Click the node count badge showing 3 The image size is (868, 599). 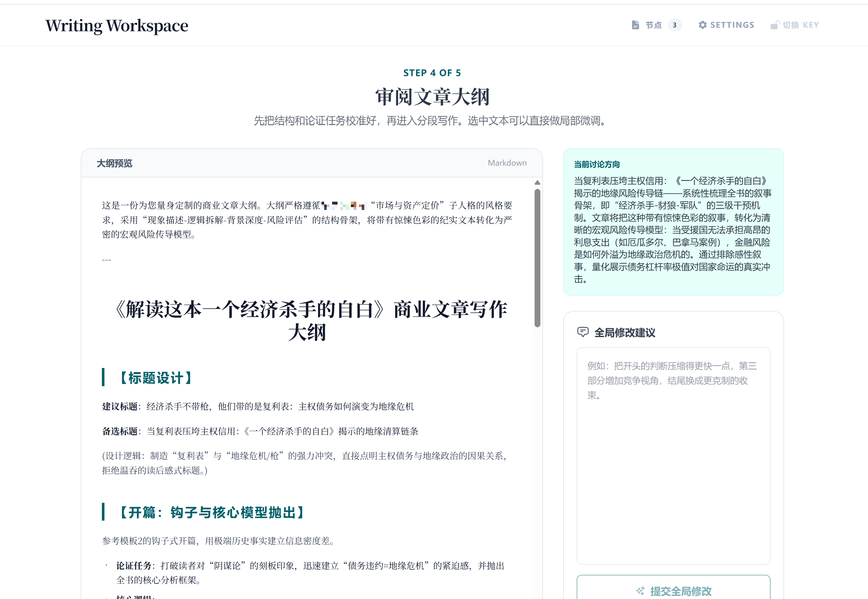click(x=675, y=25)
